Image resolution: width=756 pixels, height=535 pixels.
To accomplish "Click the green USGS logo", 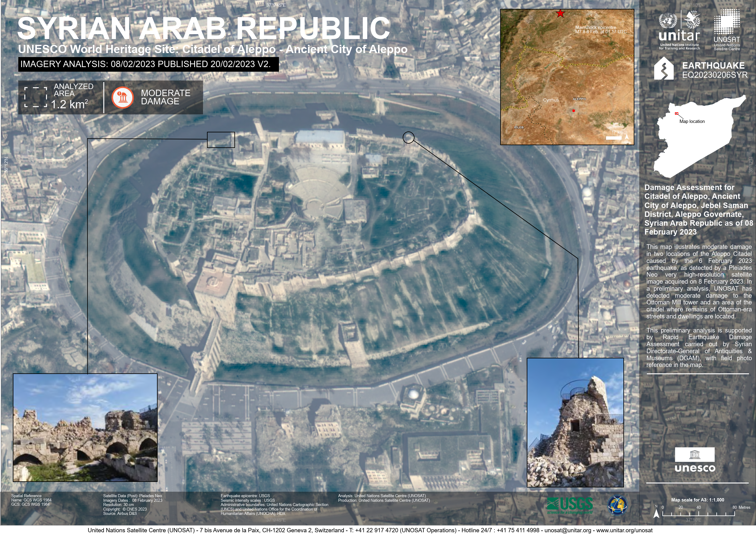I will coord(570,505).
